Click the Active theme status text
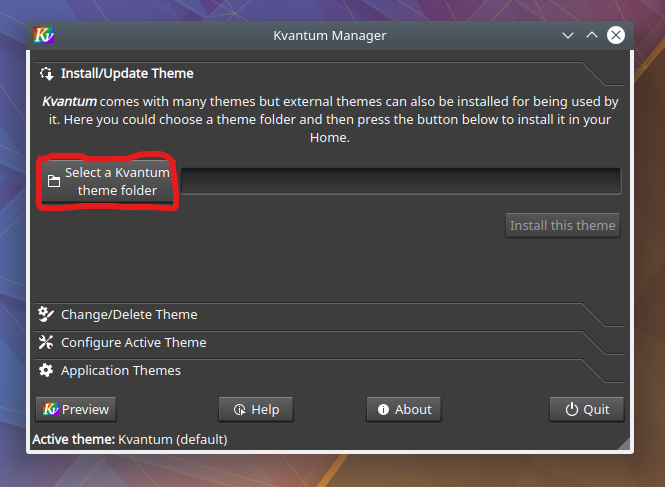The width and height of the screenshot is (665, 487). coord(130,439)
